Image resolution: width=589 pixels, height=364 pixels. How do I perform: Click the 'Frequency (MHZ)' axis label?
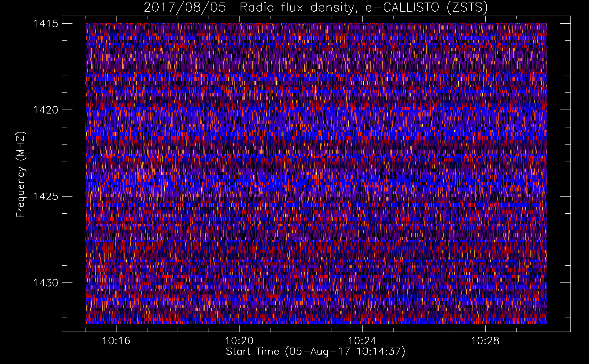click(21, 175)
